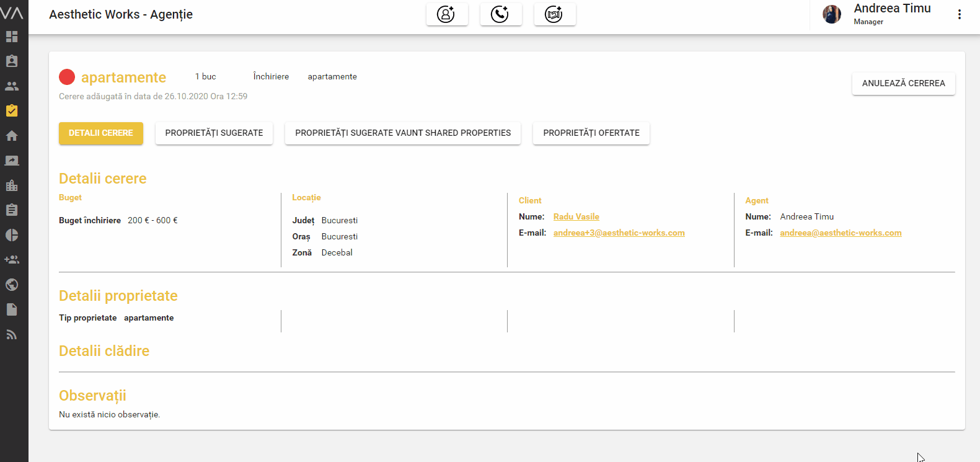Screen dimensions: 980x462
Task: Click the add phone call icon button
Action: [x=500, y=14]
